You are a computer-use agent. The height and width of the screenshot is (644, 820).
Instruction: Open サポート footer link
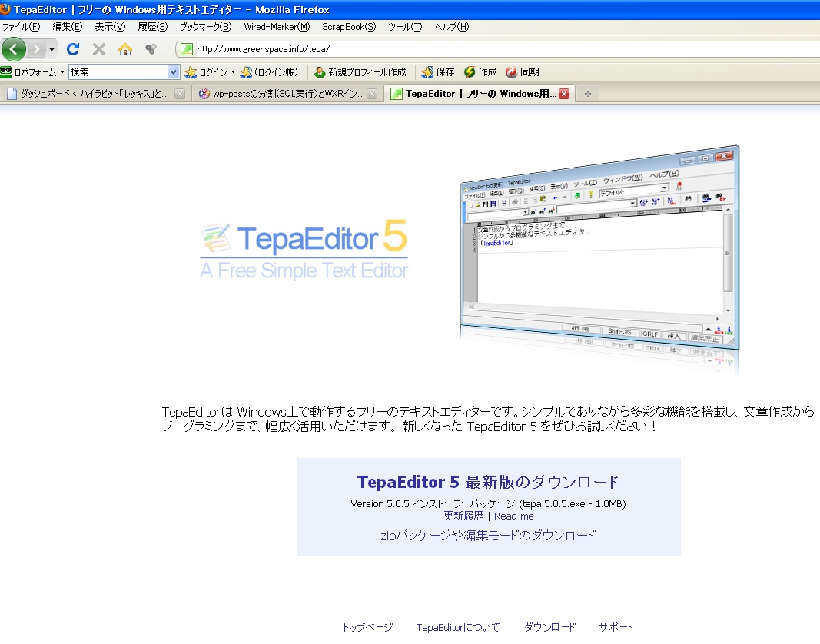(616, 627)
